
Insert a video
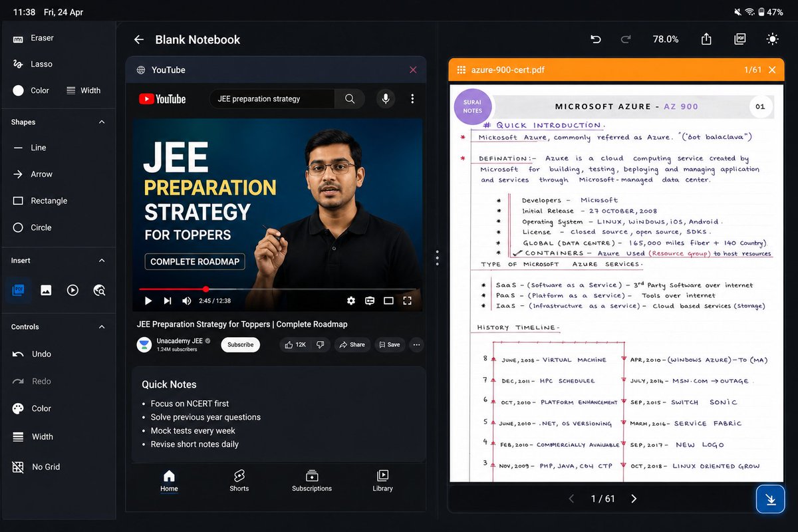[72, 290]
